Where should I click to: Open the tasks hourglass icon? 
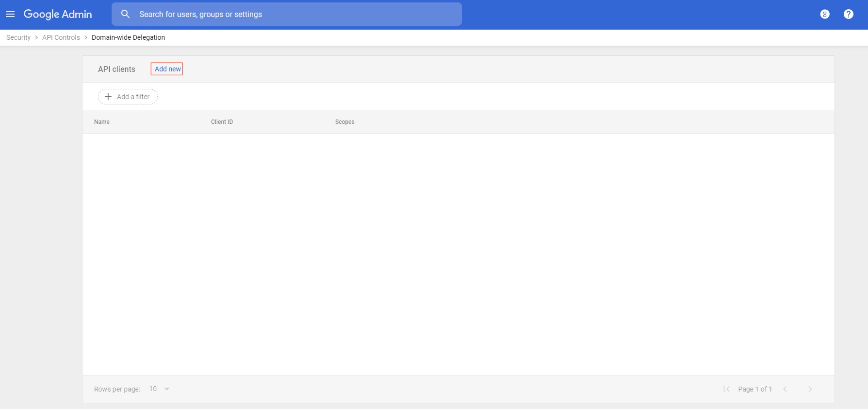click(824, 15)
